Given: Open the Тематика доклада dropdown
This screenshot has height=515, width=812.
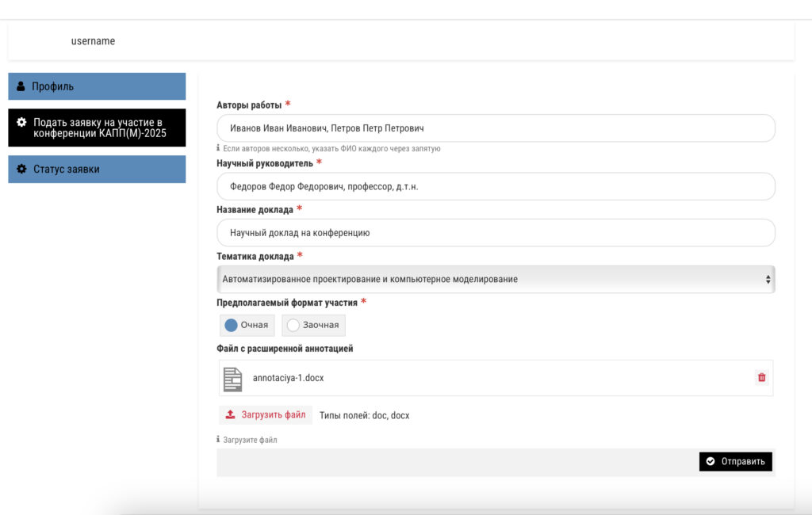Looking at the screenshot, I should pyautogui.click(x=496, y=280).
